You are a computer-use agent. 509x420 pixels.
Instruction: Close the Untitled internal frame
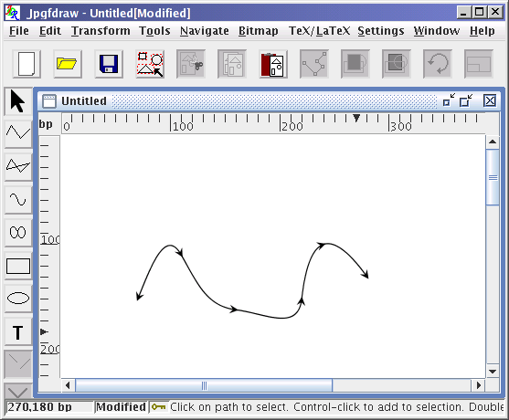tap(490, 100)
